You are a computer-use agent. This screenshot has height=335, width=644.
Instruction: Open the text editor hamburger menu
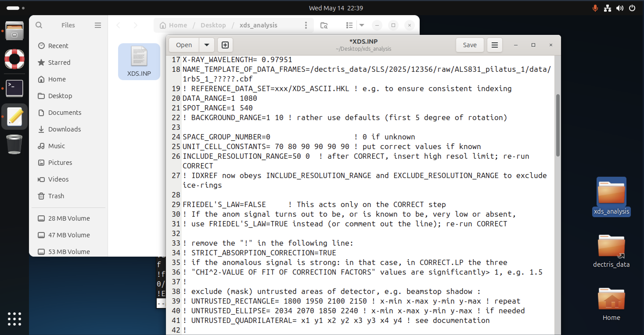click(x=495, y=45)
